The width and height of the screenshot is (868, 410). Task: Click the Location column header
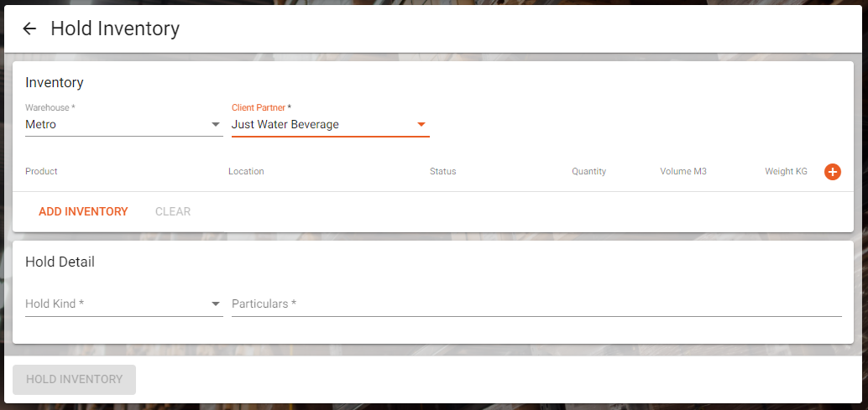click(x=246, y=171)
